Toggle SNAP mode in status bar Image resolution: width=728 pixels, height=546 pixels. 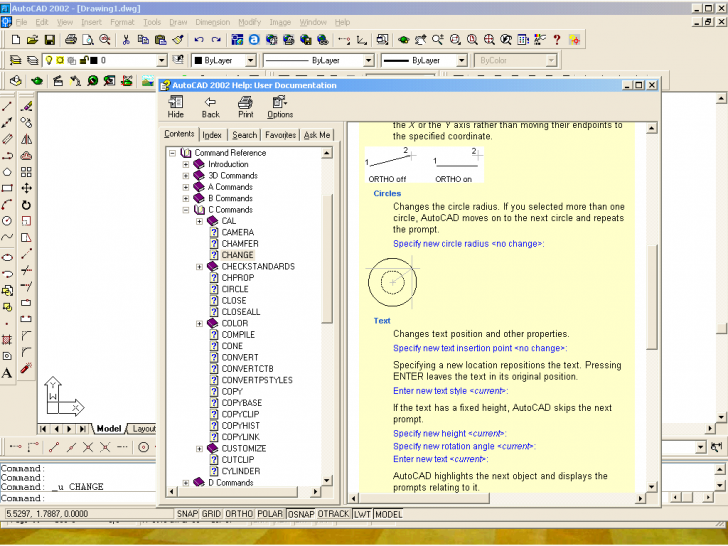[187, 514]
